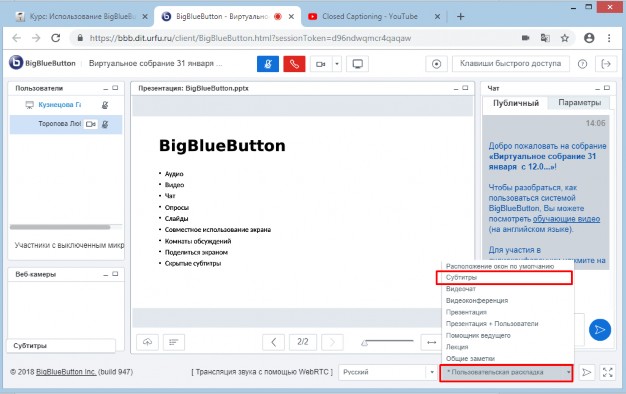Image resolution: width=626 pixels, height=394 pixels.
Task: Click the browser address bar URL
Action: pos(250,38)
